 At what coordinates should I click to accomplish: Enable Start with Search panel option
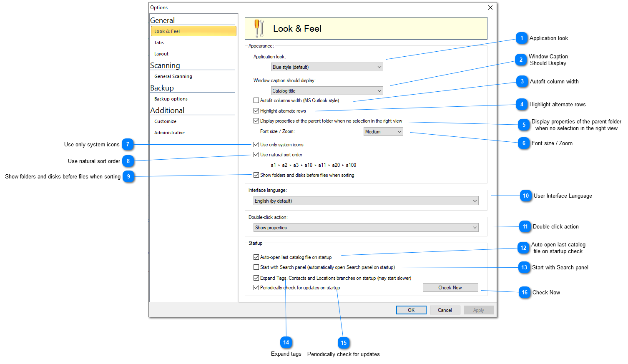256,267
